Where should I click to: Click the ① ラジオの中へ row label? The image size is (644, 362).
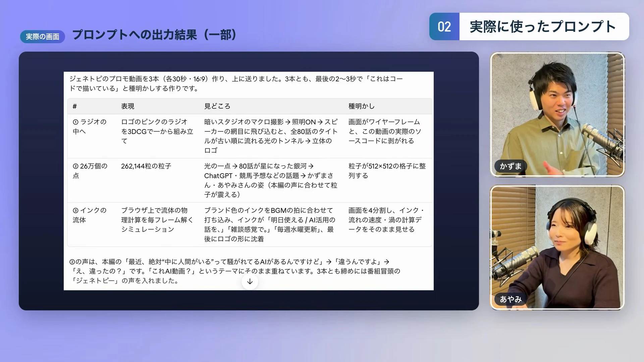90,126
